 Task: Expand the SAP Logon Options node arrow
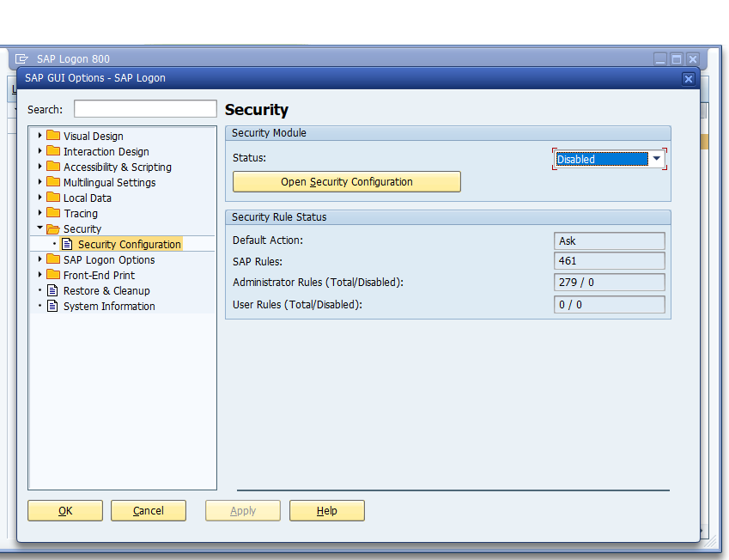(39, 259)
